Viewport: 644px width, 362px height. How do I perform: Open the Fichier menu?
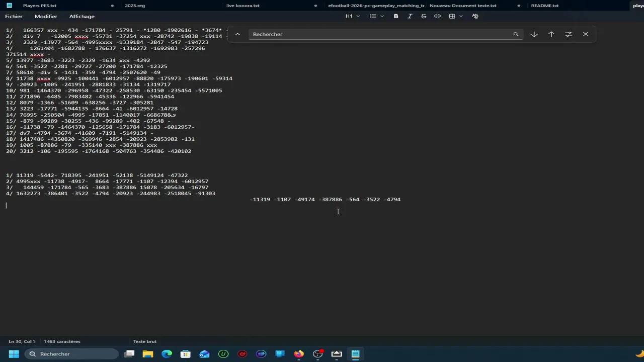pyautogui.click(x=14, y=17)
